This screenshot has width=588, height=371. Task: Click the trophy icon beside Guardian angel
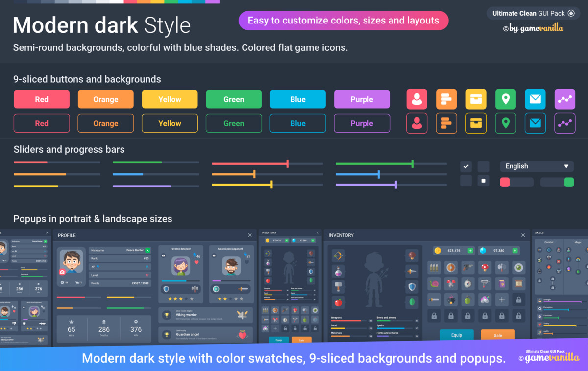[x=167, y=335]
